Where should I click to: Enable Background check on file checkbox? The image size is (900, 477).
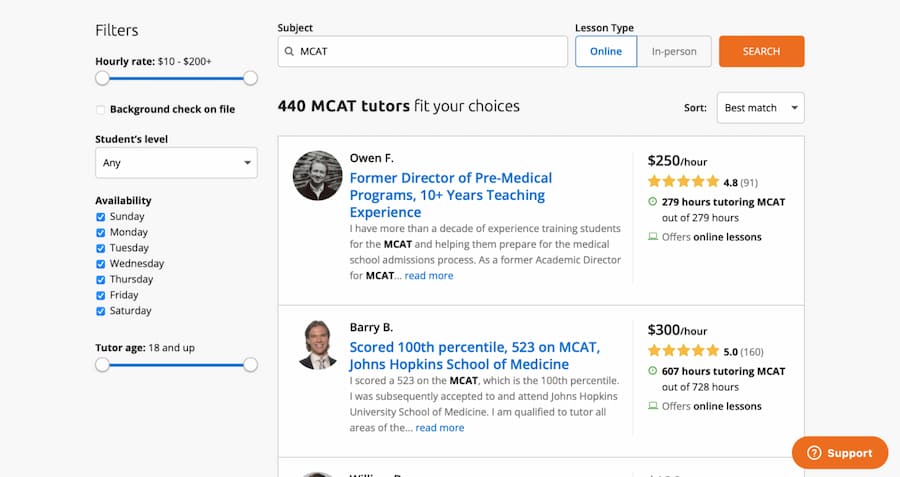pos(100,109)
